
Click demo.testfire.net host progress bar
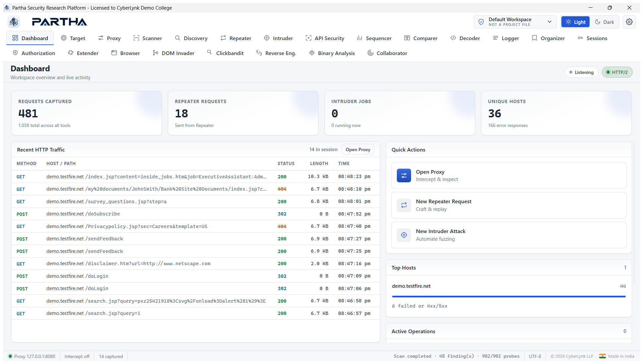(509, 296)
